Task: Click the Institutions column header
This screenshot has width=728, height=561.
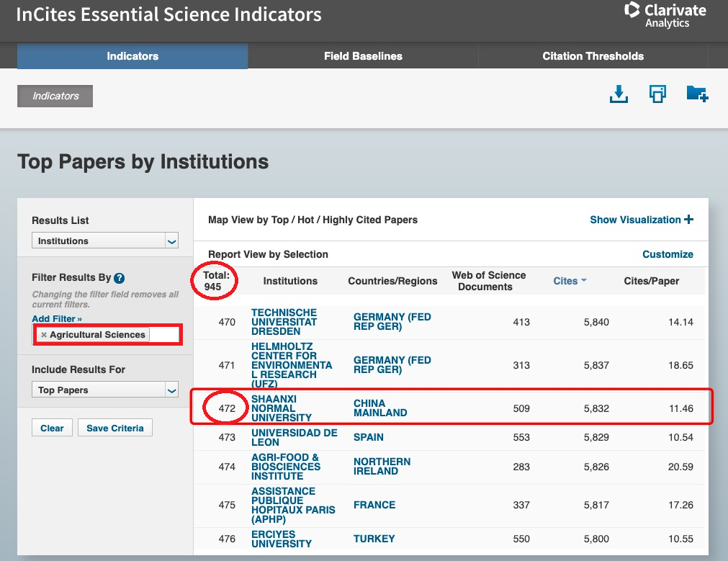Action: [290, 281]
